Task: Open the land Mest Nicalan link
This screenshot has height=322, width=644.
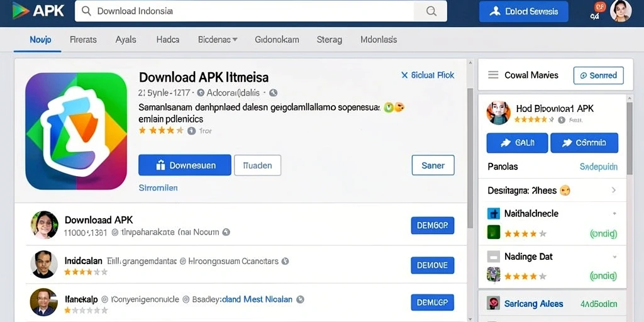Action: click(x=257, y=299)
